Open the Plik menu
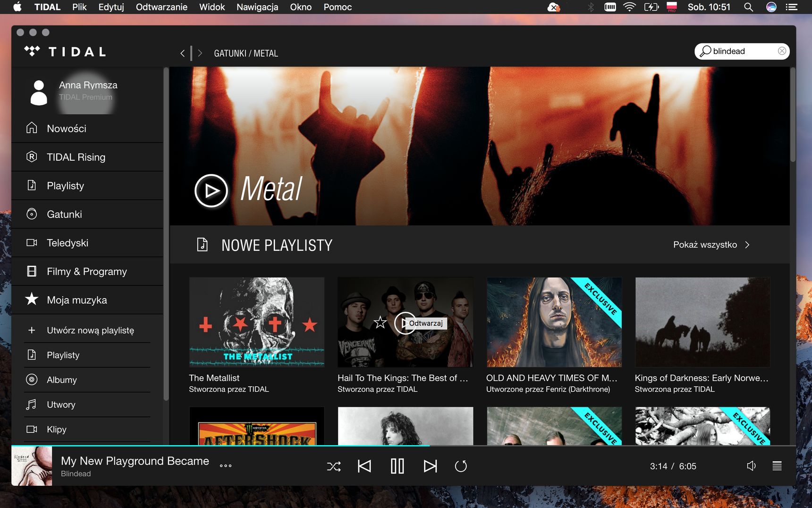This screenshot has width=812, height=508. (x=79, y=7)
